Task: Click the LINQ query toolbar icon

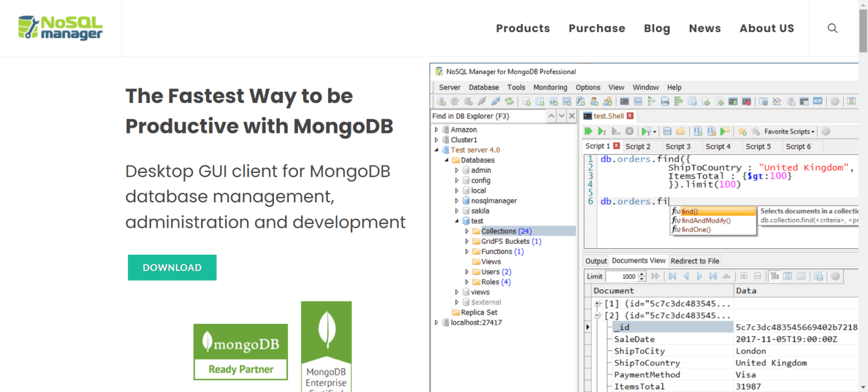Action: pyautogui.click(x=665, y=101)
